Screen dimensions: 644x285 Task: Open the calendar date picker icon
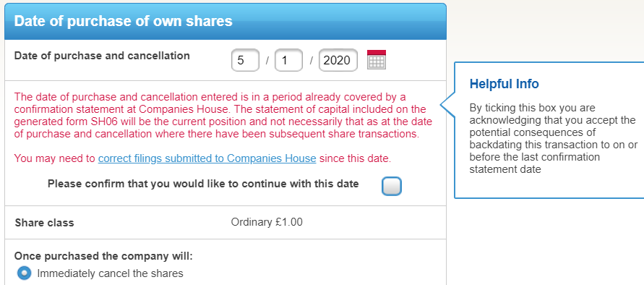(377, 59)
